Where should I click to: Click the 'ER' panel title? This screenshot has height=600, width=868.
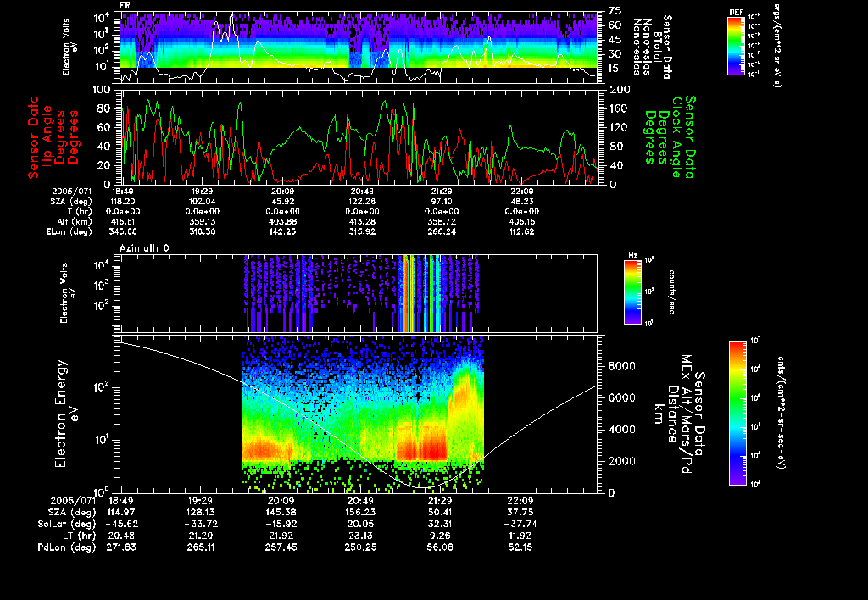click(125, 6)
